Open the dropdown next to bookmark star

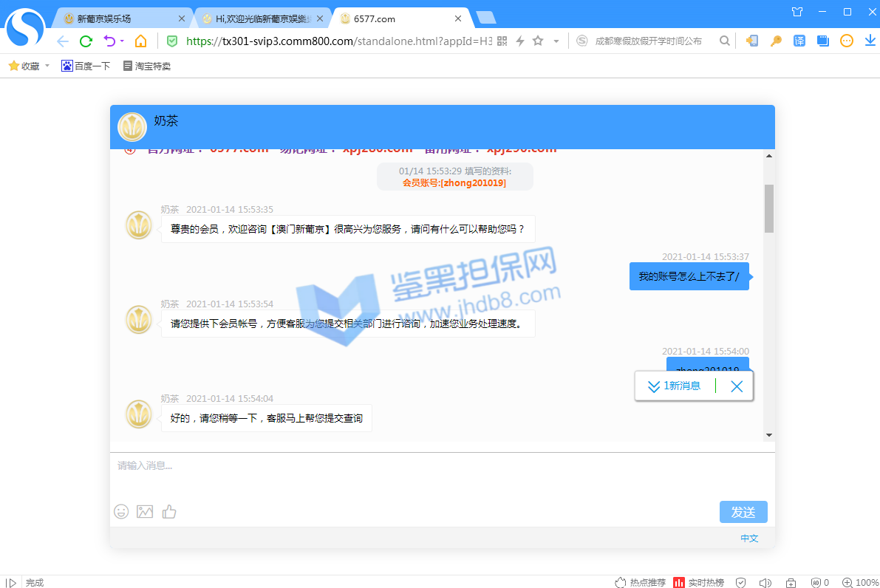pyautogui.click(x=556, y=41)
